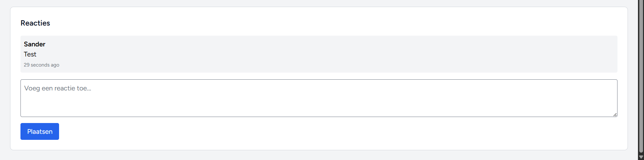
Task: Click the Plaatsen button
Action: pyautogui.click(x=40, y=131)
